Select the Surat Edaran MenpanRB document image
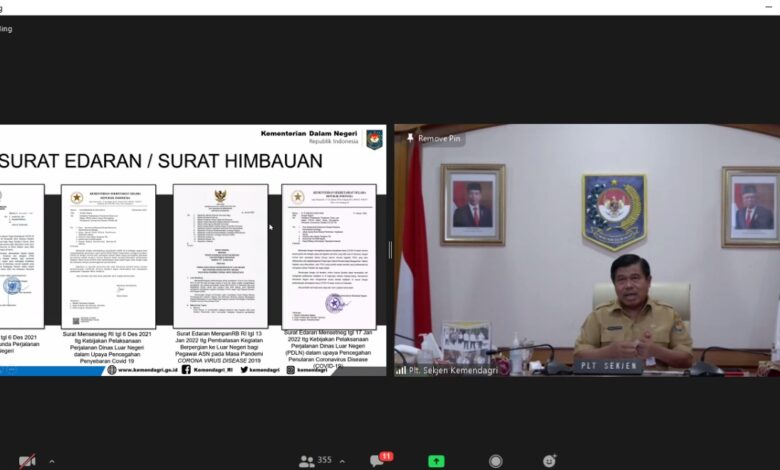Image resolution: width=780 pixels, height=470 pixels. click(220, 255)
